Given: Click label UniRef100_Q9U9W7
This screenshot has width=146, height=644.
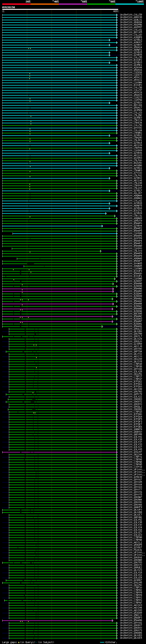Looking at the screenshot, I should coord(131,497).
